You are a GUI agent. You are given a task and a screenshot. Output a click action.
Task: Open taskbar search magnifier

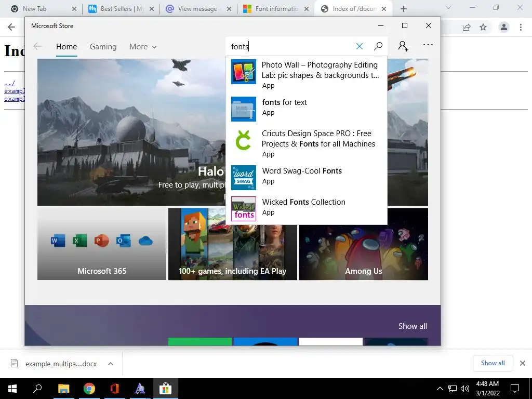pyautogui.click(x=37, y=389)
